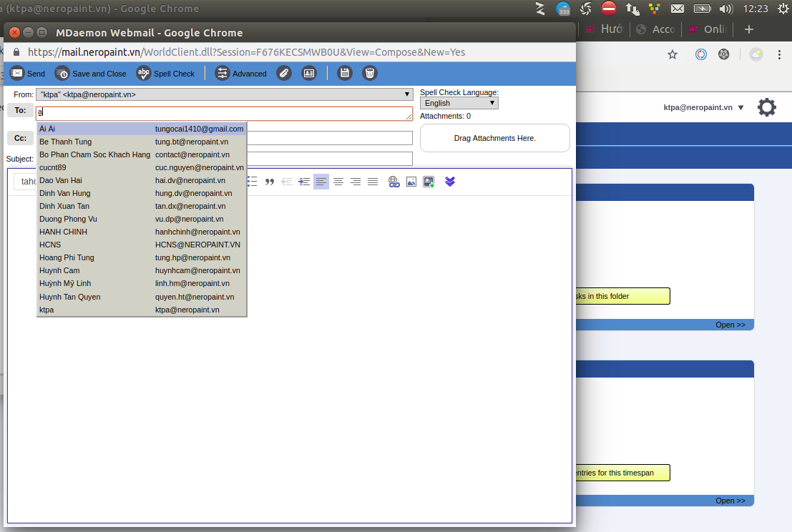Click the Open >> link on the folder panel
The width and height of the screenshot is (792, 532).
point(729,324)
